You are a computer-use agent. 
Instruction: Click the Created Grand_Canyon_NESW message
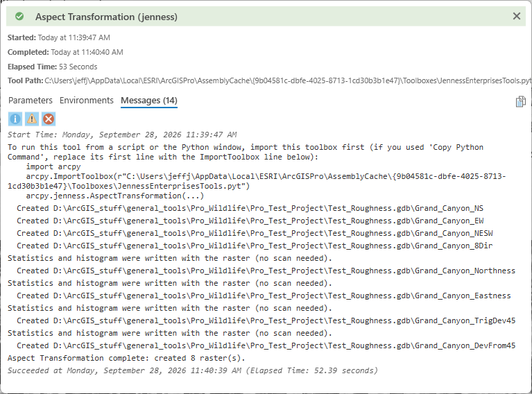255,234
